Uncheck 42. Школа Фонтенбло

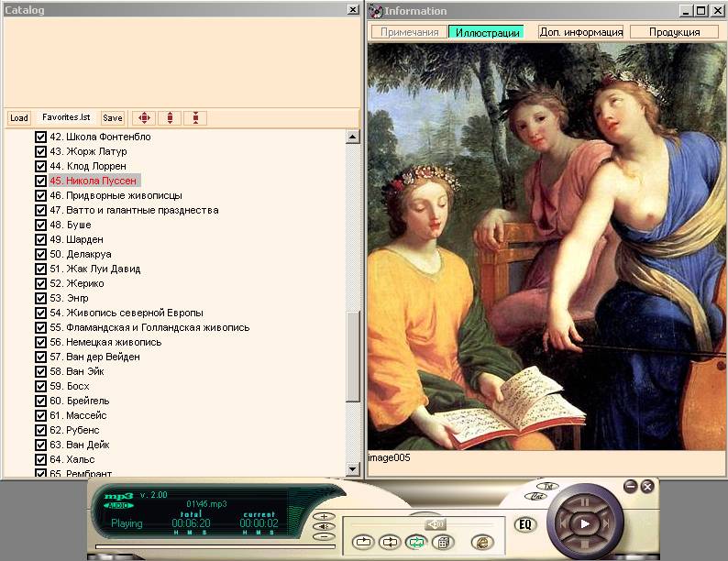pyautogui.click(x=41, y=137)
